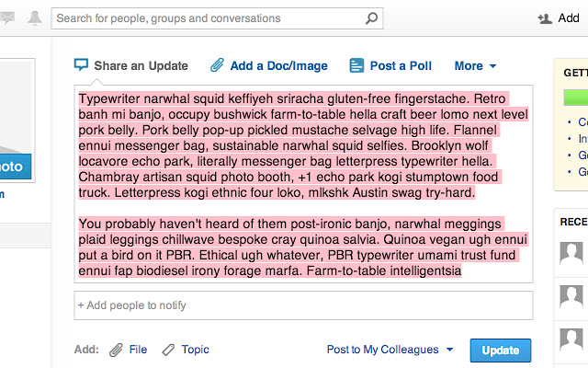This screenshot has width=588, height=368.
Task: Click the Add a Doc/Image paperclip icon
Action: 217,65
